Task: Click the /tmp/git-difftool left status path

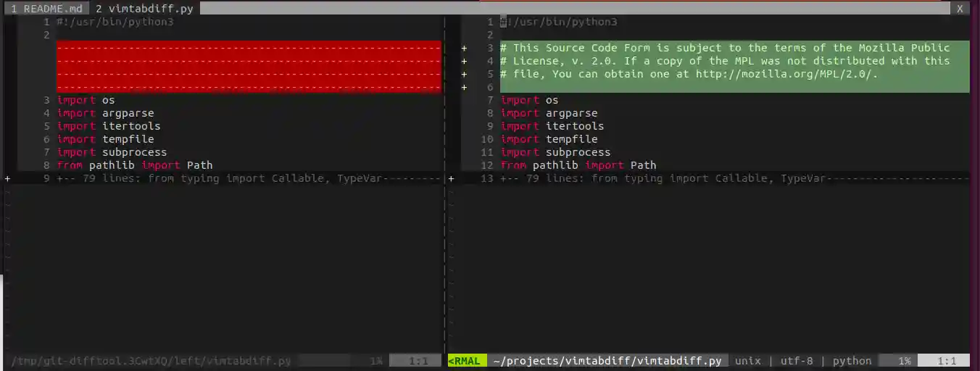Action: coord(151,360)
